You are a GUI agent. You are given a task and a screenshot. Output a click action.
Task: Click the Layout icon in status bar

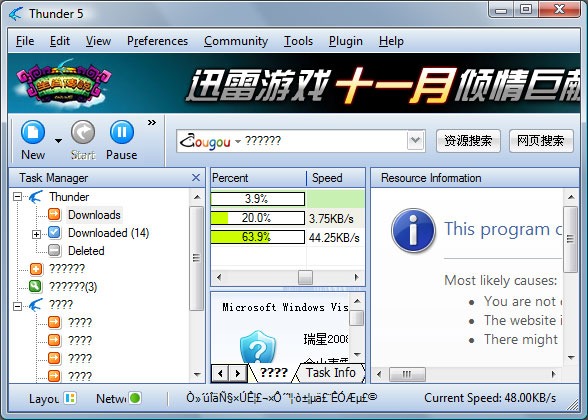pos(70,398)
